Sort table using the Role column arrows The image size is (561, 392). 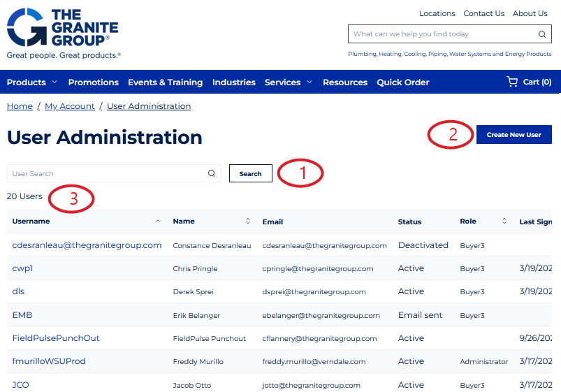(504, 222)
